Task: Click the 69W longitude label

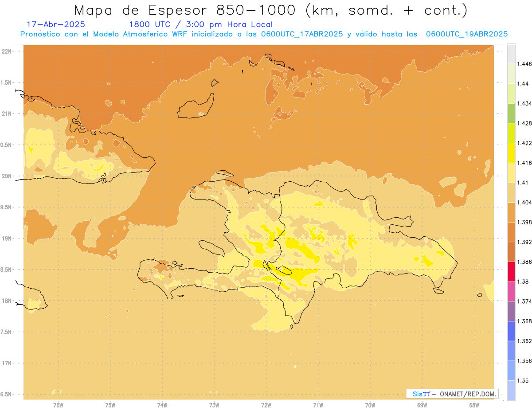Action: coord(422,405)
